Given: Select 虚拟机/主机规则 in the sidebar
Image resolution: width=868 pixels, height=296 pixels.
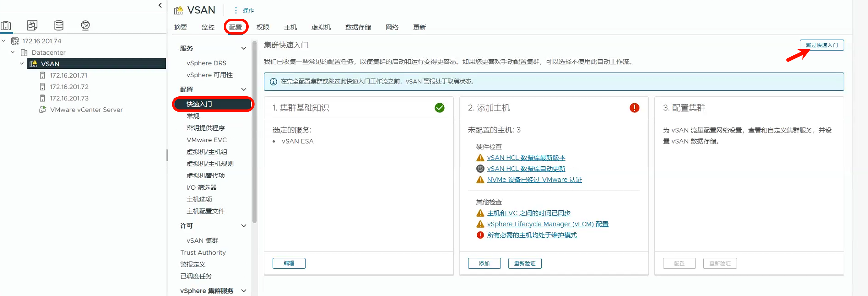Looking at the screenshot, I should pyautogui.click(x=210, y=164).
